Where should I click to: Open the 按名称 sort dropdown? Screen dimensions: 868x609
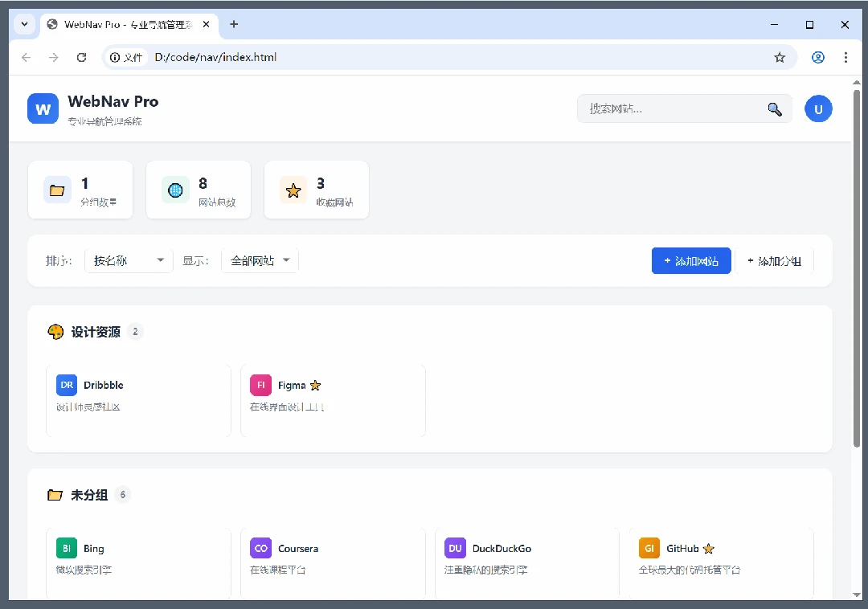pyautogui.click(x=129, y=260)
